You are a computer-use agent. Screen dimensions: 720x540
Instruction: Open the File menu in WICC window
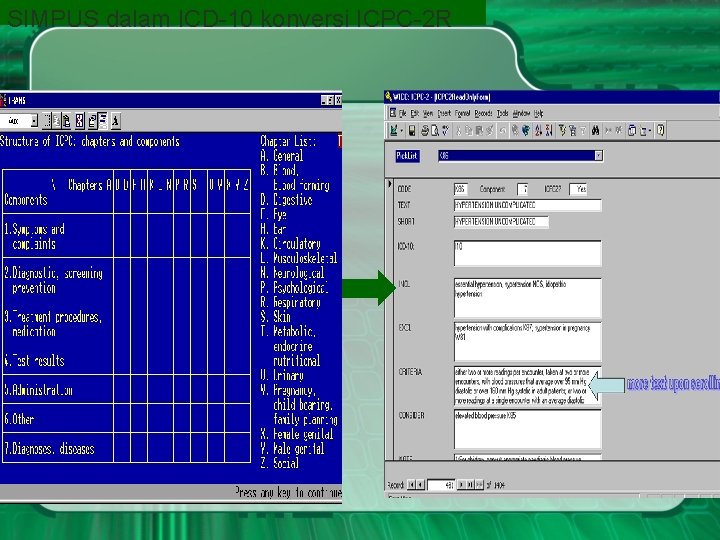[403, 113]
